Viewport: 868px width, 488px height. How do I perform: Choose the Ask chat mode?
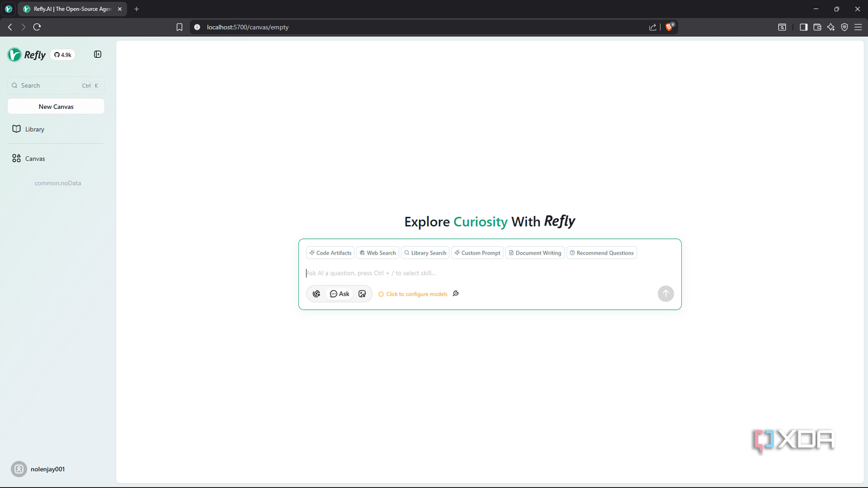click(340, 294)
